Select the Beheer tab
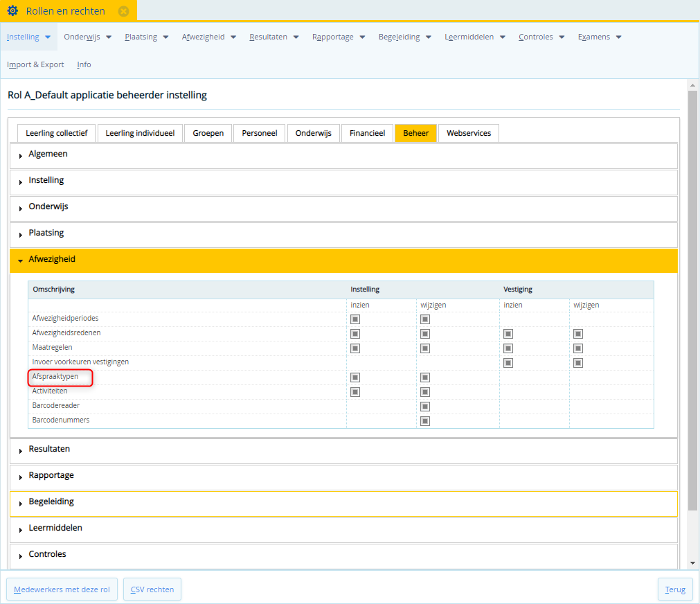The image size is (700, 604). pyautogui.click(x=415, y=133)
